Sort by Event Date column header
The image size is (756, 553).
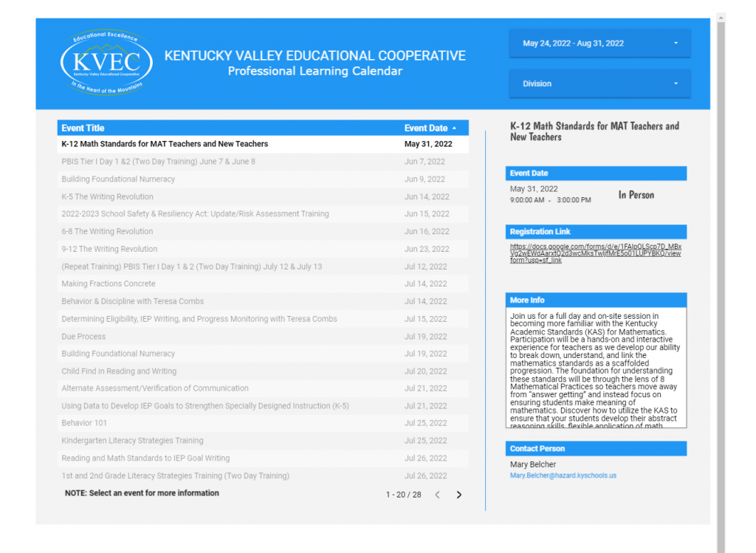coord(426,128)
